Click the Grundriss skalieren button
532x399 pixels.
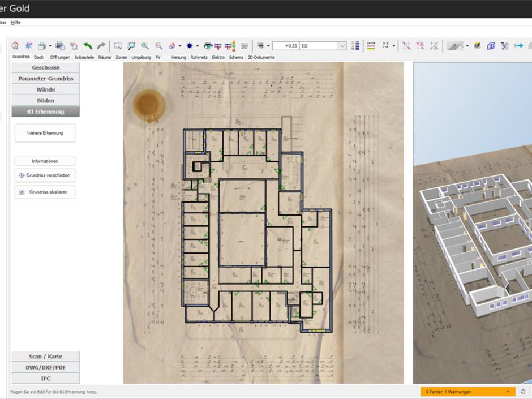click(x=45, y=192)
